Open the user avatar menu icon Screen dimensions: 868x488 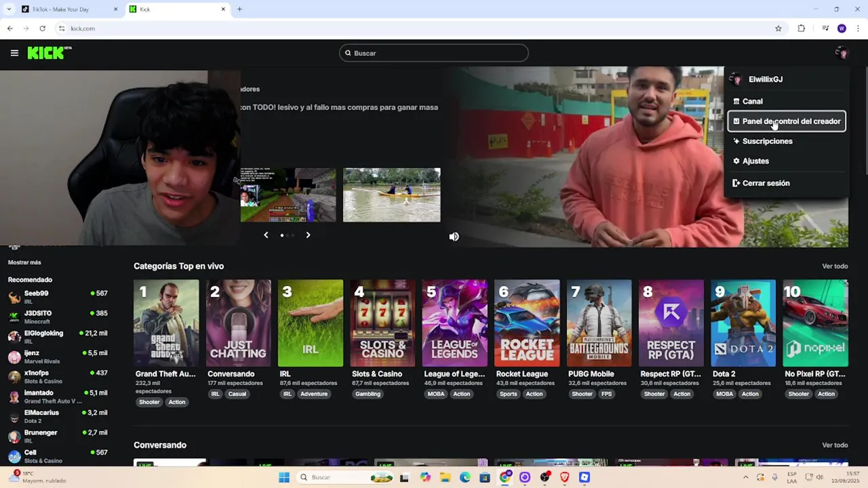(x=842, y=53)
